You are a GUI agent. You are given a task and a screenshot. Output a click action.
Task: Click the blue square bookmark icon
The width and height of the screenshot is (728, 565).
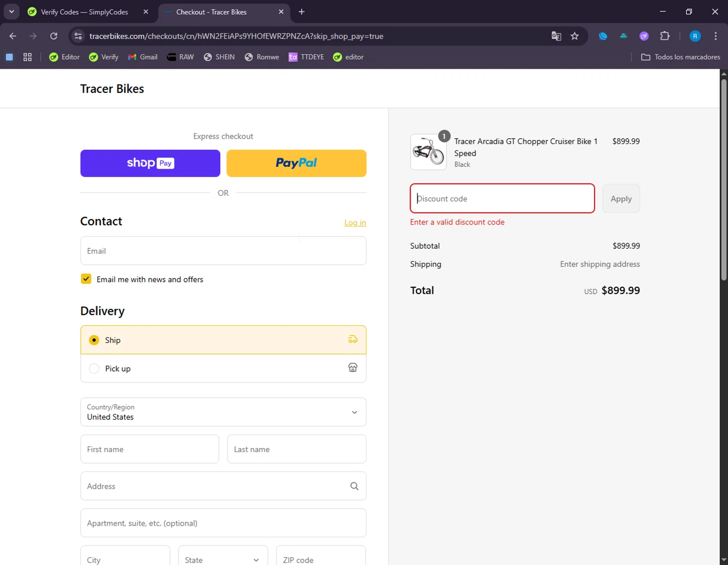pyautogui.click(x=9, y=57)
